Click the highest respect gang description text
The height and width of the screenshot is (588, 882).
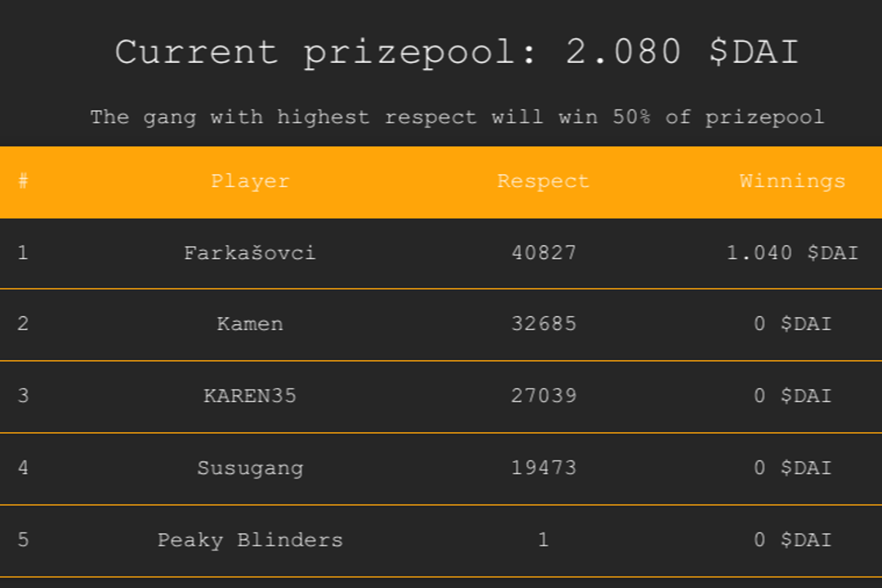click(457, 117)
